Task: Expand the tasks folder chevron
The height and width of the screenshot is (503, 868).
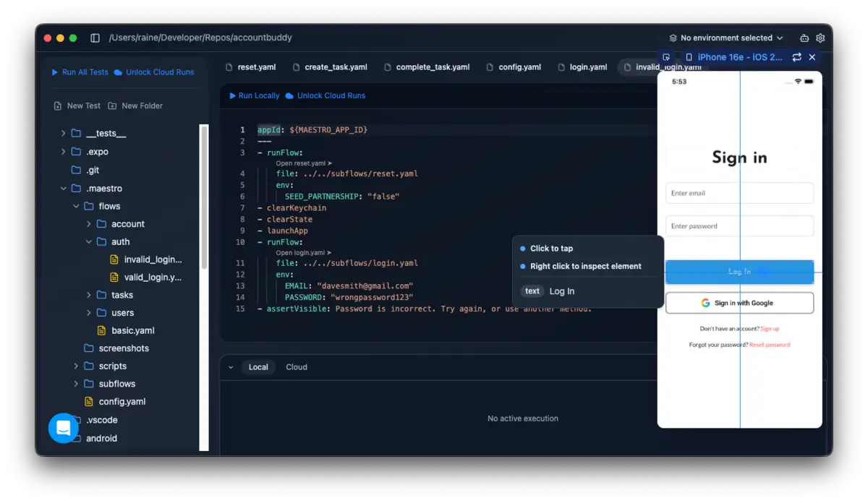Action: [x=89, y=295]
